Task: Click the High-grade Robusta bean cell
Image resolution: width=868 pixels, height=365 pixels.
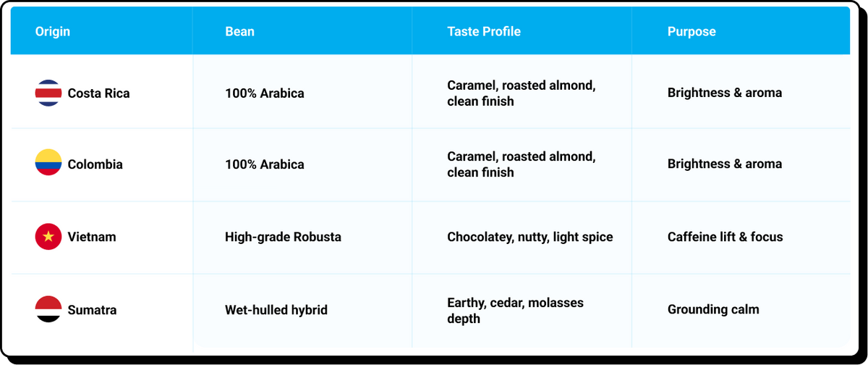Action: pyautogui.click(x=283, y=237)
